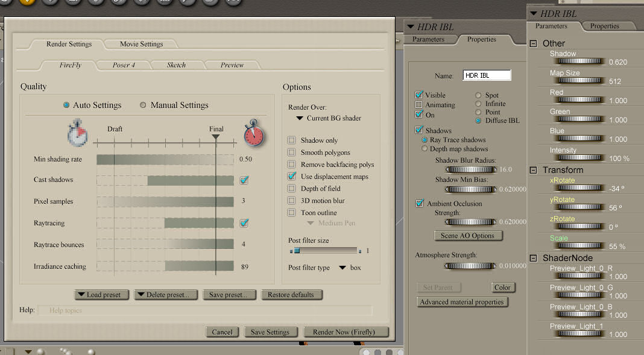Select Diffuse IBL light type
Image resolution: width=644 pixels, height=355 pixels.
(478, 121)
